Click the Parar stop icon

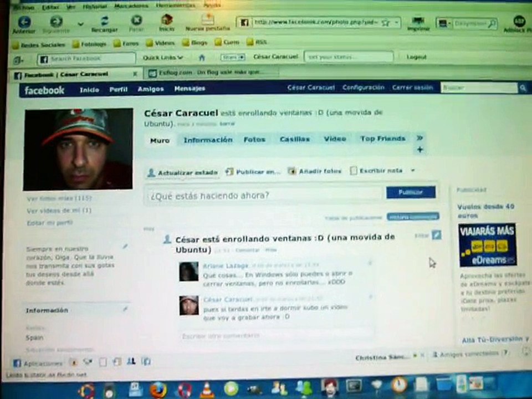click(136, 21)
